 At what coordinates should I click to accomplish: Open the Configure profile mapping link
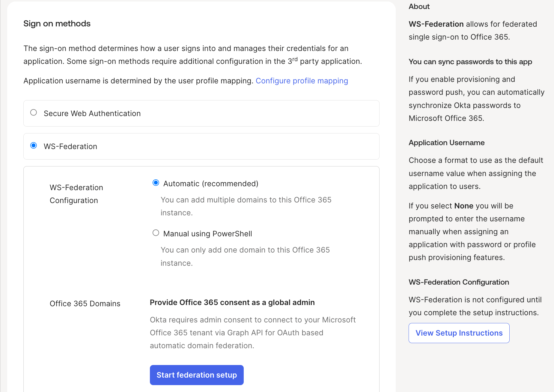(x=302, y=81)
